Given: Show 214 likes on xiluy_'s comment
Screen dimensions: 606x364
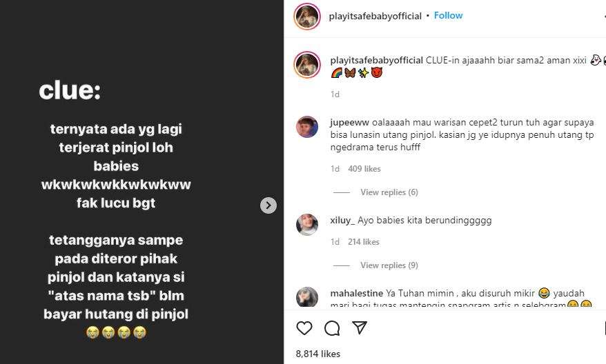Looking at the screenshot, I should [x=363, y=242].
